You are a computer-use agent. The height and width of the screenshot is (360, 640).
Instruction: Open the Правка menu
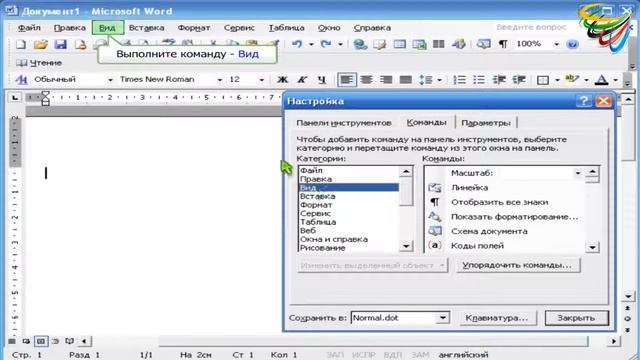(x=69, y=28)
